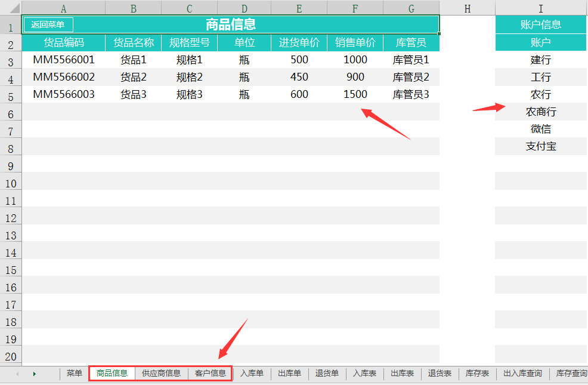Open the 退货单 sheet tab
Image resolution: width=588 pixels, height=385 pixels.
[327, 374]
